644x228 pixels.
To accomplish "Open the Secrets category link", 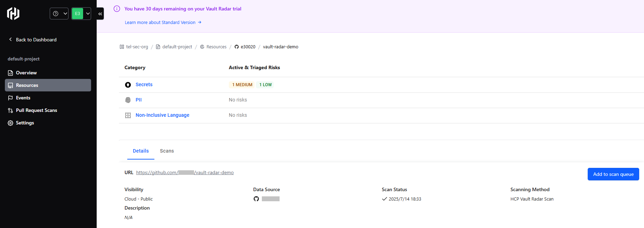I will pyautogui.click(x=144, y=84).
